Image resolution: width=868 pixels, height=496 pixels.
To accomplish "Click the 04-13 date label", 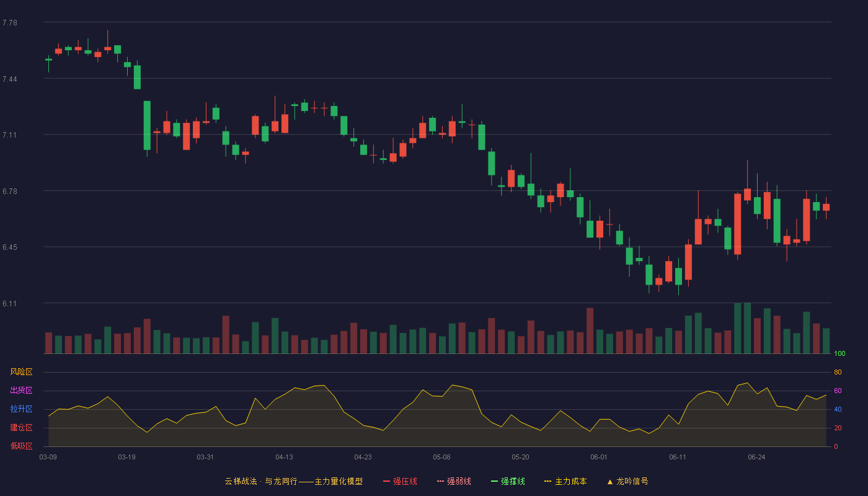I will click(x=284, y=457).
